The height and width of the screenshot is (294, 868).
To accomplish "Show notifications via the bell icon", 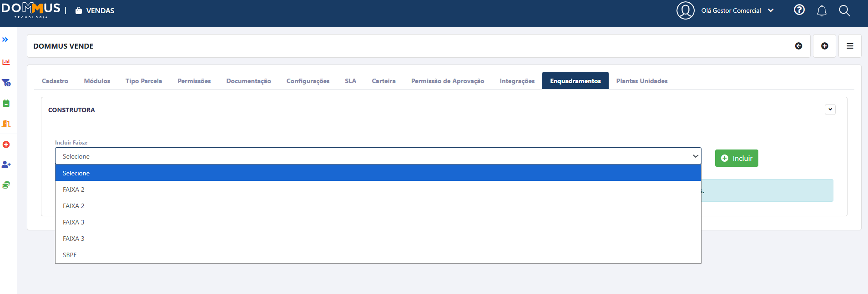I will point(822,11).
